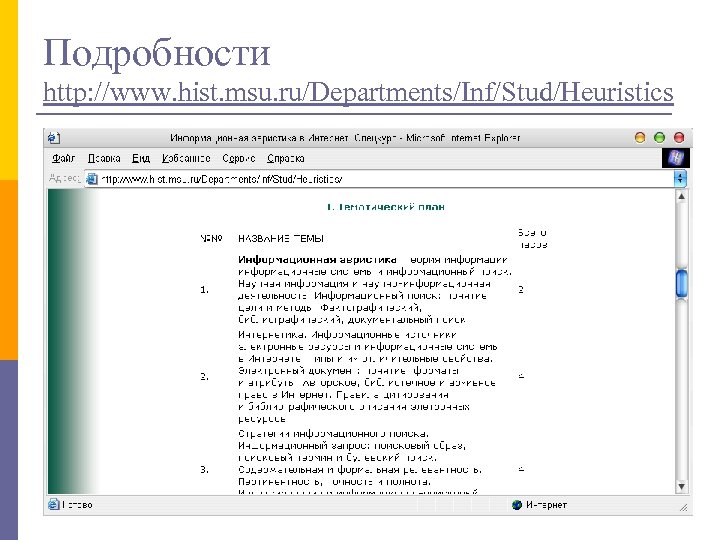720x540 pixels.
Task: Click the Адрес label beside the address bar
Action: point(64,178)
